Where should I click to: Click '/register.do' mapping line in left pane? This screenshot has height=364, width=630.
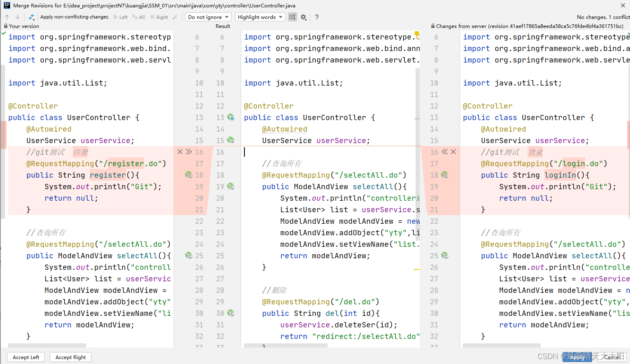[96, 163]
